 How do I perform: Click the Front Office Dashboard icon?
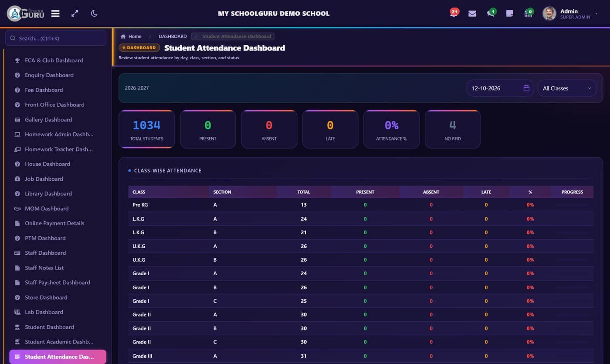click(x=17, y=105)
